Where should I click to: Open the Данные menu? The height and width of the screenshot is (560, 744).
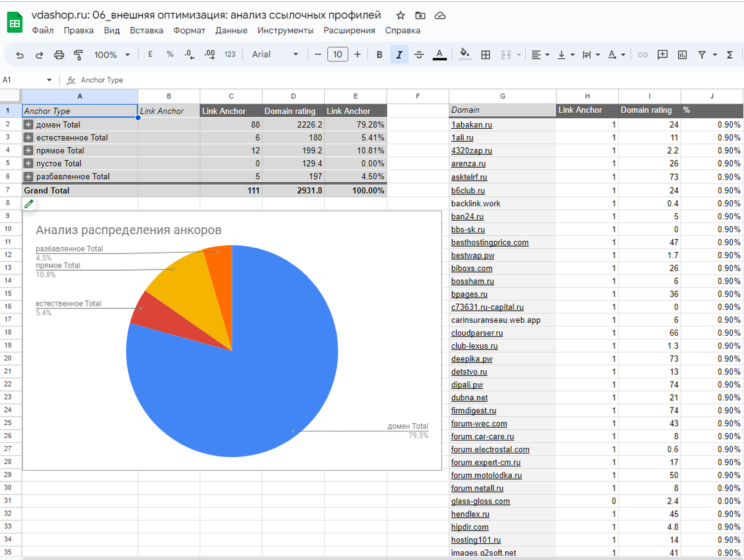pos(231,30)
